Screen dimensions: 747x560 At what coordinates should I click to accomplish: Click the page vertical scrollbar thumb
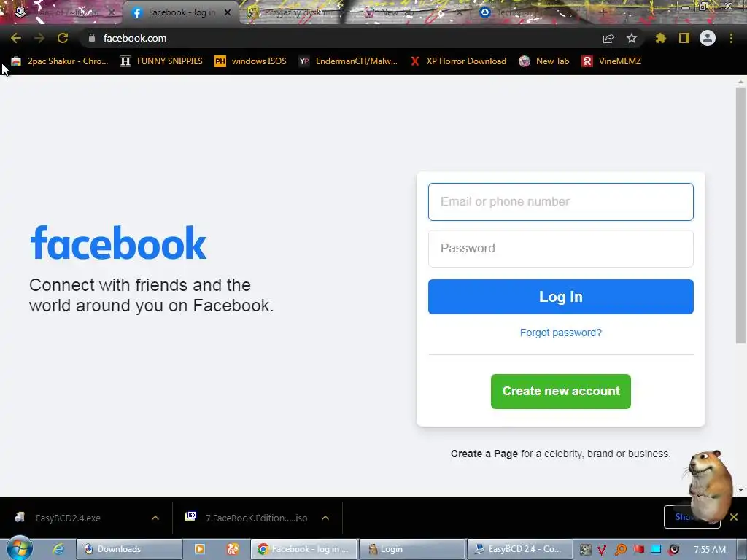(740, 214)
